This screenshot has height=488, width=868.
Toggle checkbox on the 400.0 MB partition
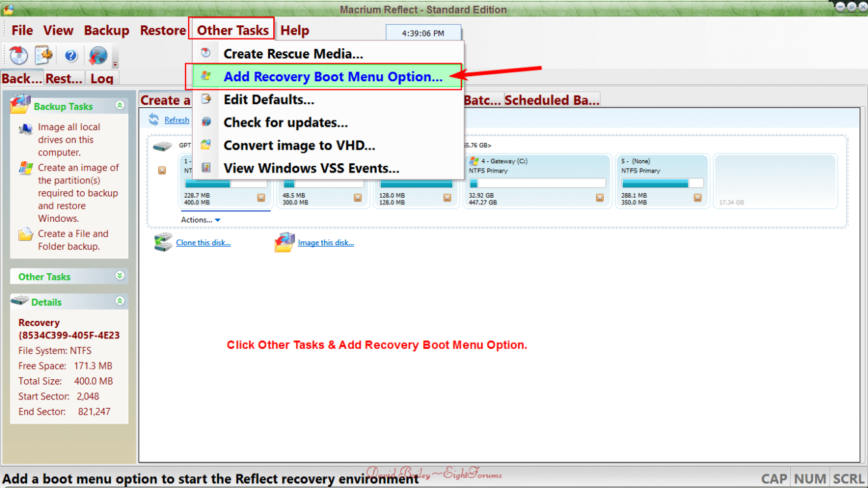261,198
